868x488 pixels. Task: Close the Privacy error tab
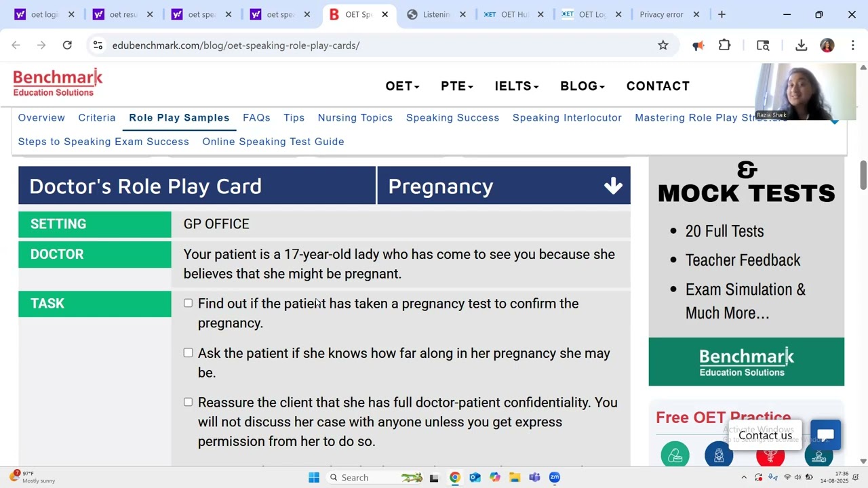tap(696, 14)
